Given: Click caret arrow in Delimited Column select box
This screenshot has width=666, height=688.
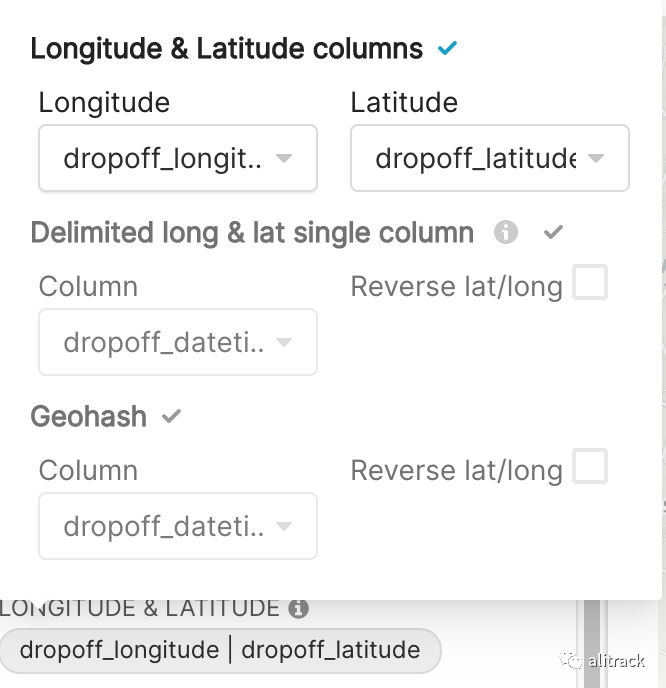Looking at the screenshot, I should [284, 342].
